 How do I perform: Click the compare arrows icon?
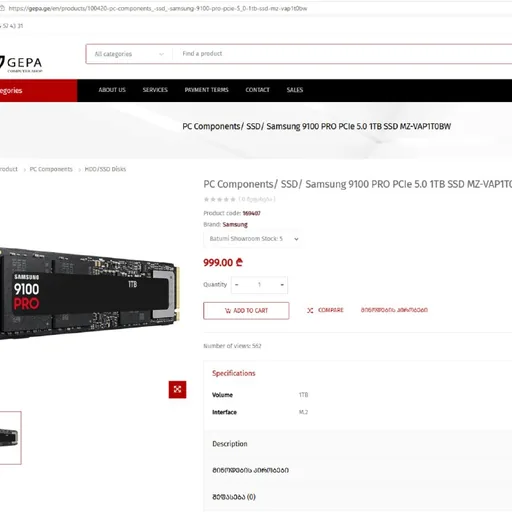tap(310, 310)
